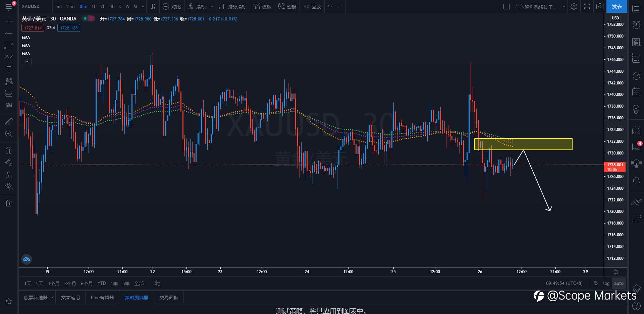Create a 警报 alert
Screen dimensions: 644x314
(287, 6)
